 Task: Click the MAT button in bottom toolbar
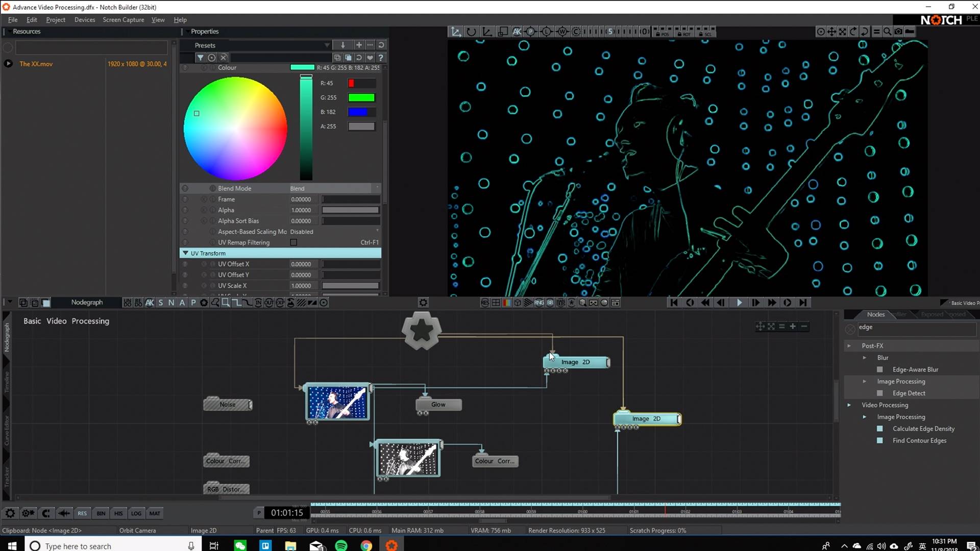[155, 513]
